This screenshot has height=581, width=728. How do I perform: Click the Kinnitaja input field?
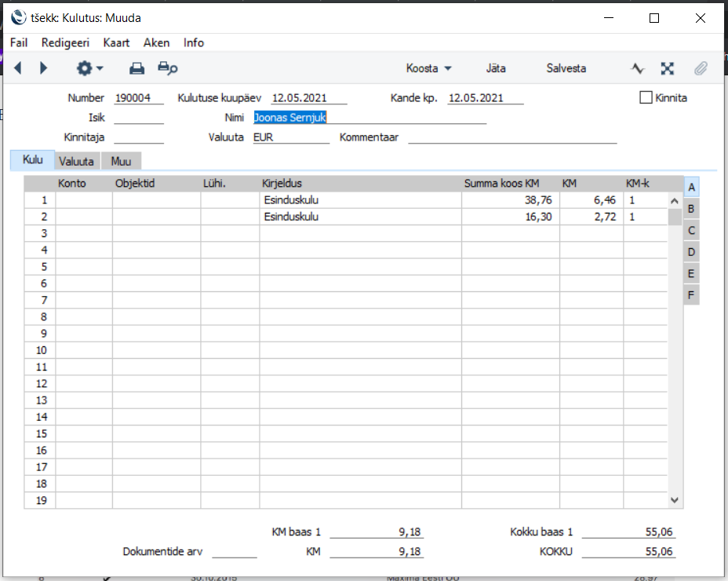tap(139, 137)
